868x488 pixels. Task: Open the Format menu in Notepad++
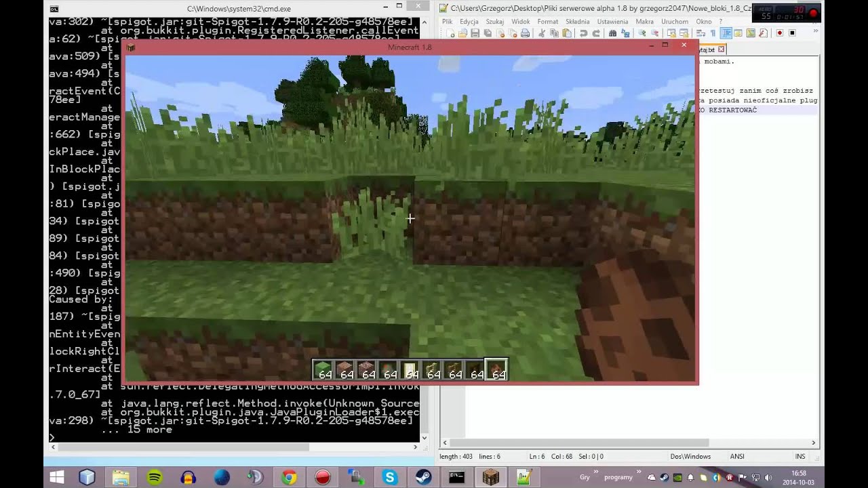(x=548, y=22)
